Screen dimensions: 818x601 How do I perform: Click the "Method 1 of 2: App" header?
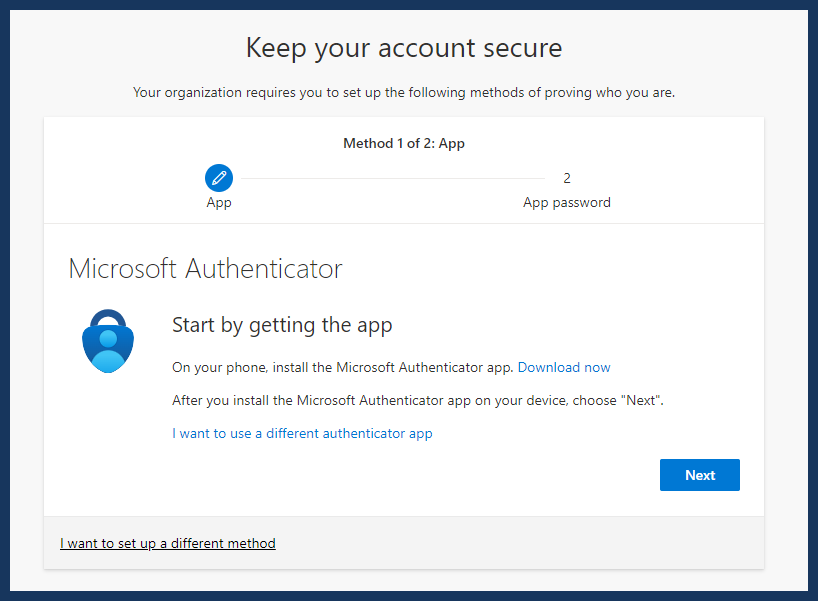(x=404, y=143)
